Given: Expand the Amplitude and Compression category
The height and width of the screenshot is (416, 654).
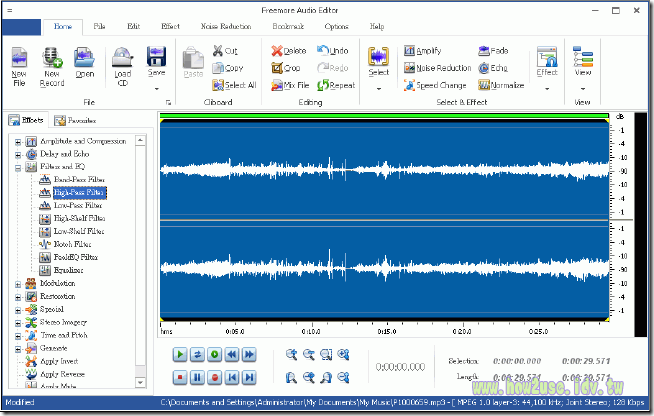Looking at the screenshot, I should 19,141.
